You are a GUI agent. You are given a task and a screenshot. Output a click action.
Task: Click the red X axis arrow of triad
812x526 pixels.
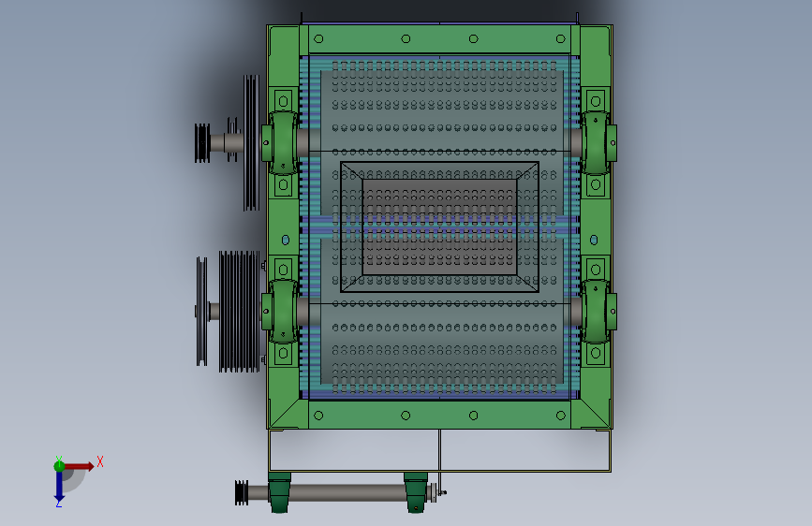pyautogui.click(x=79, y=466)
